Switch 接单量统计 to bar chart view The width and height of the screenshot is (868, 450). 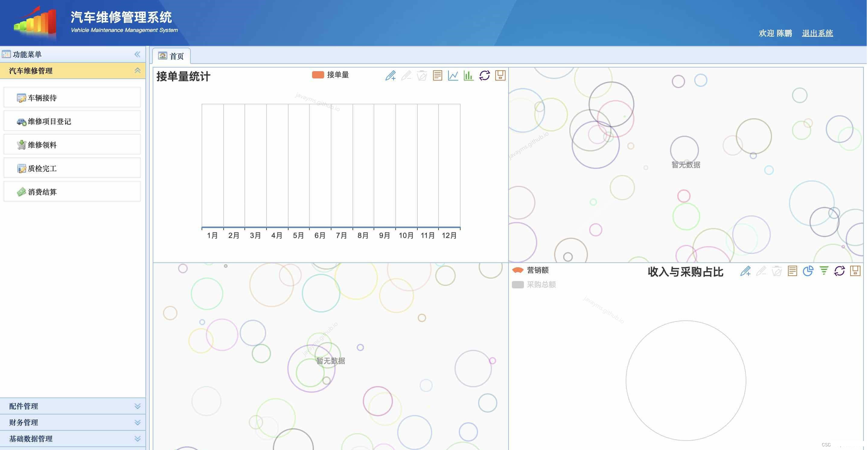469,75
